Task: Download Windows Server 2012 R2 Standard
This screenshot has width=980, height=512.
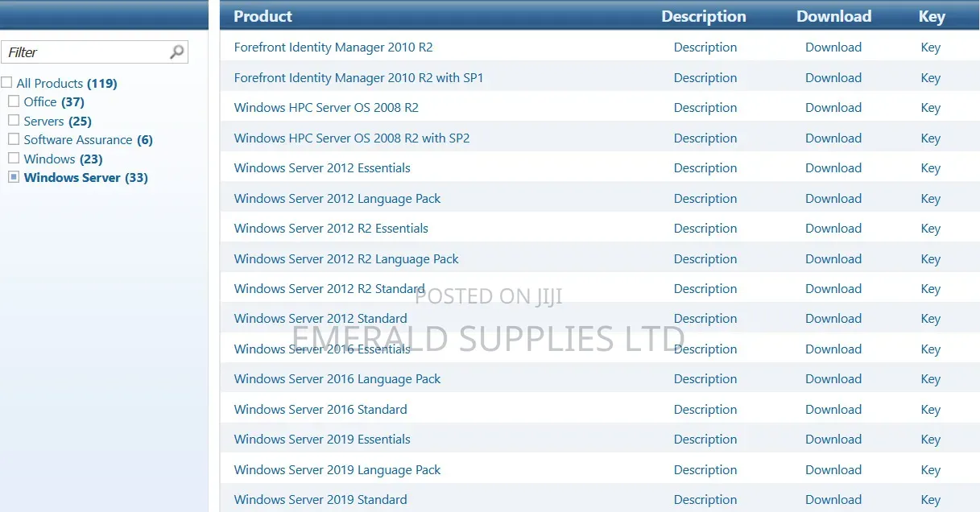Action: point(833,289)
